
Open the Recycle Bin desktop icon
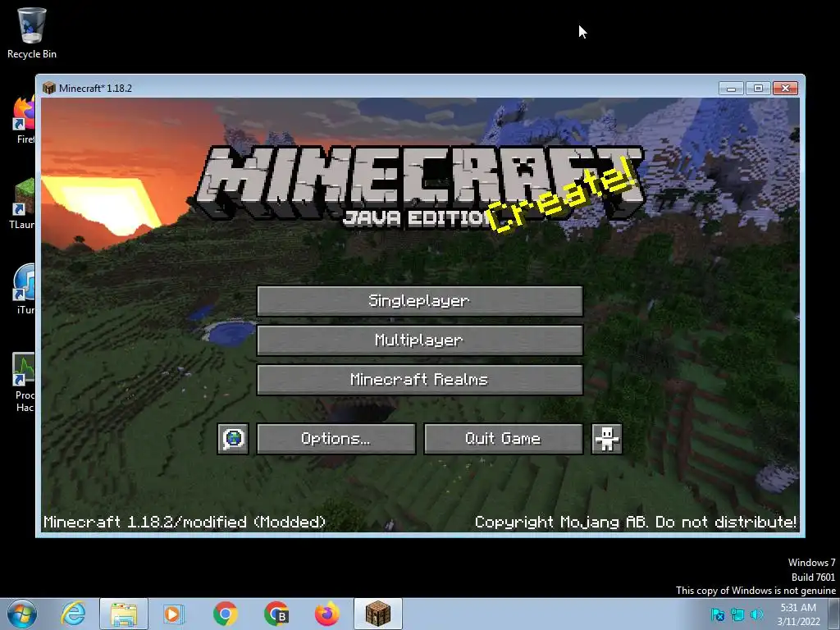pos(32,33)
